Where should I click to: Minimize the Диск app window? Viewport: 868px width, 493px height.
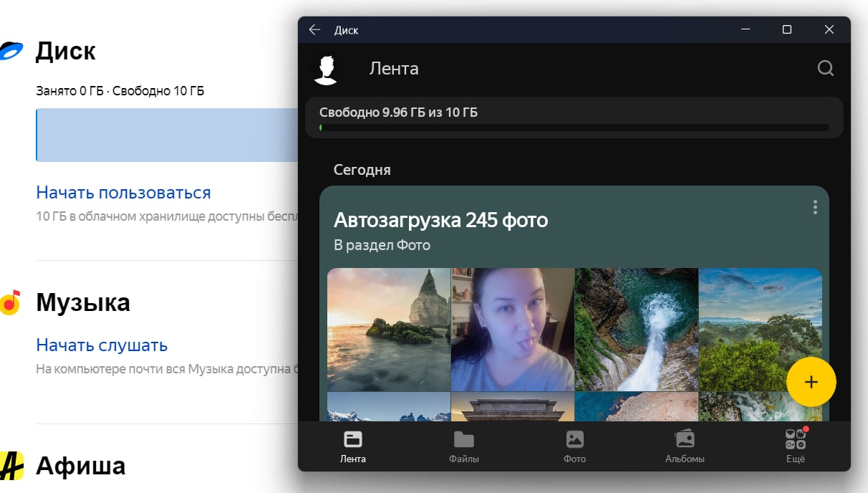[x=746, y=30]
